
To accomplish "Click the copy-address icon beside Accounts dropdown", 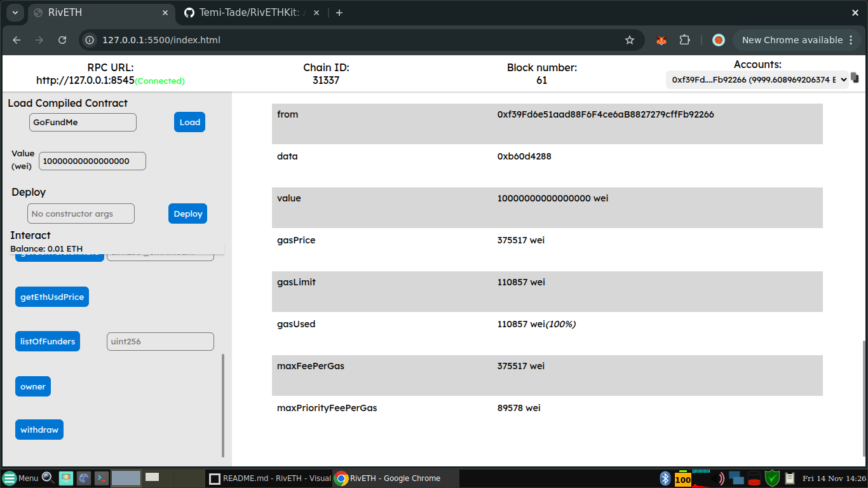I will coord(855,77).
